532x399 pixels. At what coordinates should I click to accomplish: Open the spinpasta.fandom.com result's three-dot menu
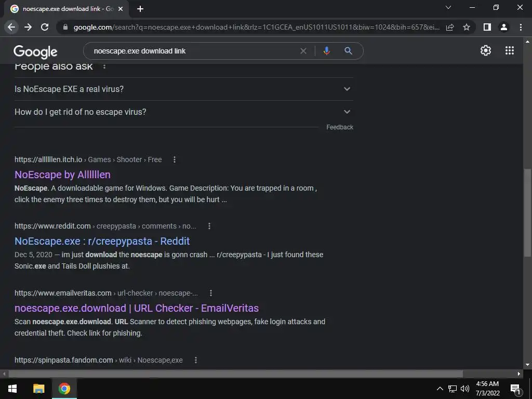point(196,360)
